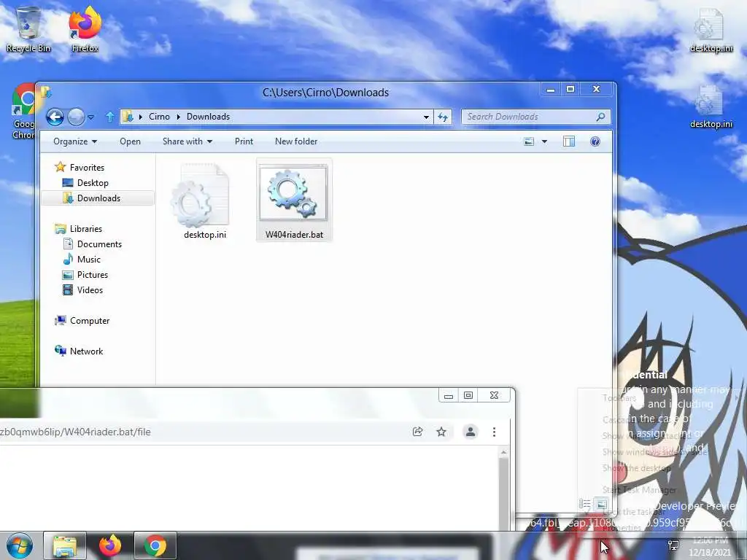Click the Downloads breadcrumb in address bar
Screen dimensions: 747x560
point(208,117)
